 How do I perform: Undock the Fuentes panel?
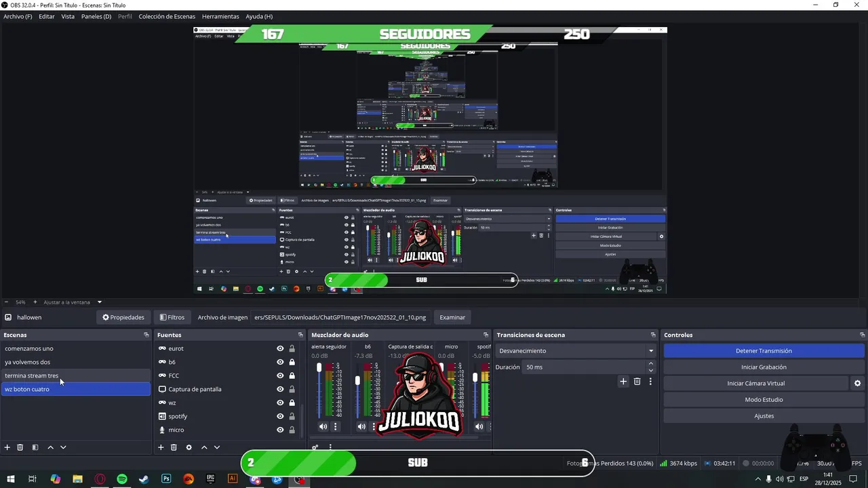pos(300,335)
